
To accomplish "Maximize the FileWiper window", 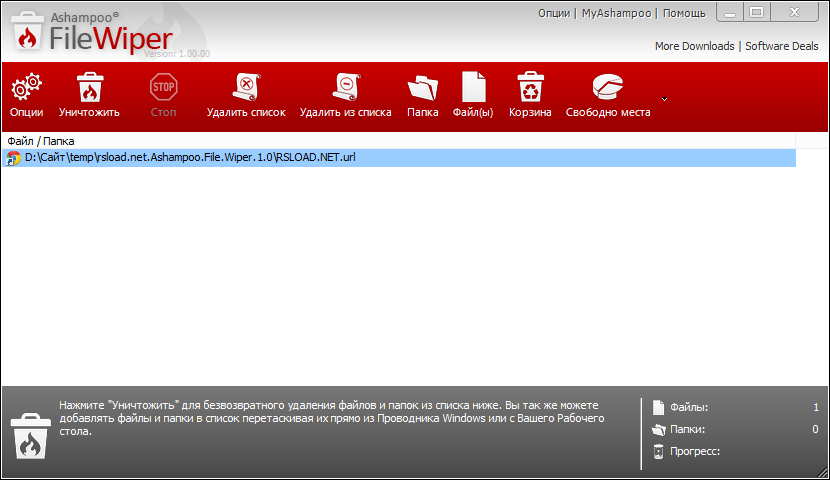I will [757, 13].
